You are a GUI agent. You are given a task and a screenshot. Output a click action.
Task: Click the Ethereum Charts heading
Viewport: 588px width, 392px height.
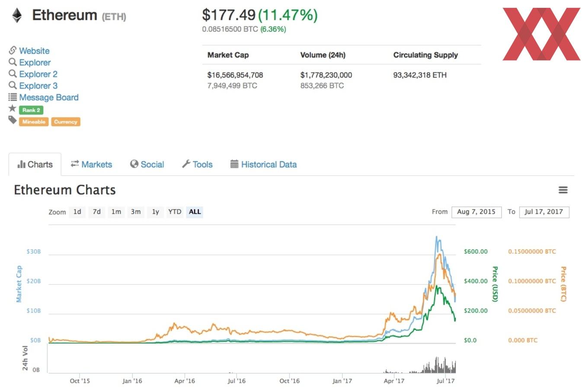[x=65, y=190]
